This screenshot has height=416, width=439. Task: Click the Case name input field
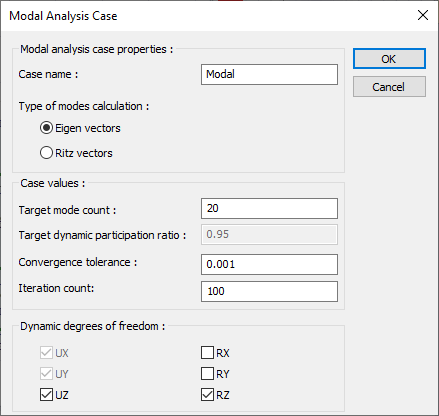pos(269,74)
